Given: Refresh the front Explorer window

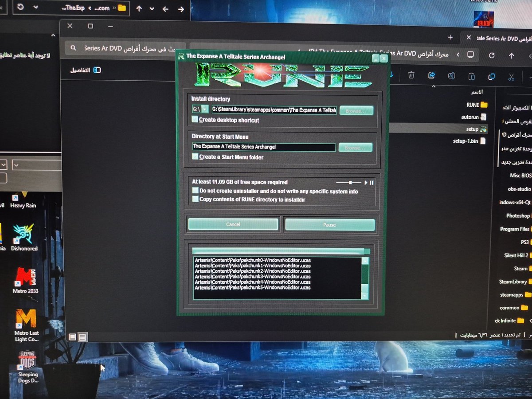Looking at the screenshot, I should point(491,55).
